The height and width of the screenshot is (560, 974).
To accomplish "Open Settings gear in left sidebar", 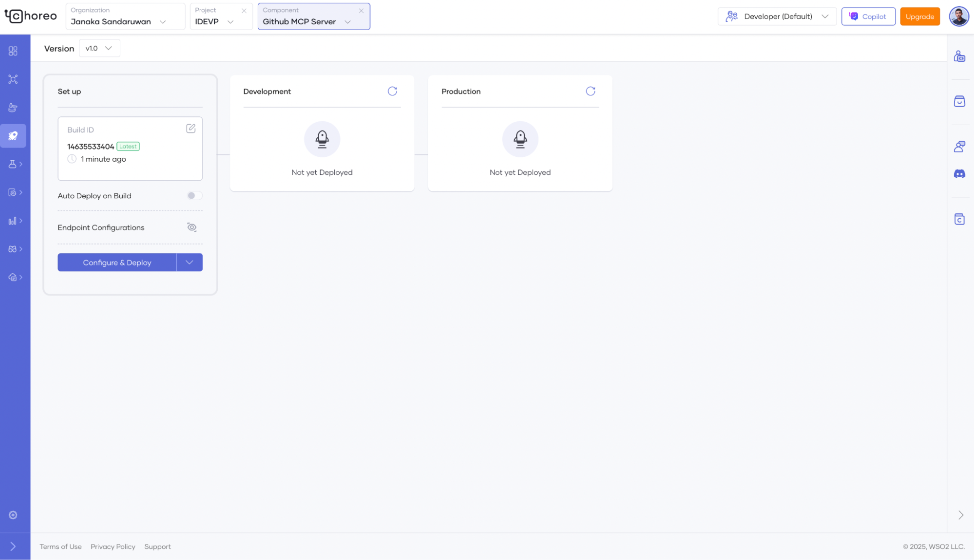I will [x=13, y=515].
